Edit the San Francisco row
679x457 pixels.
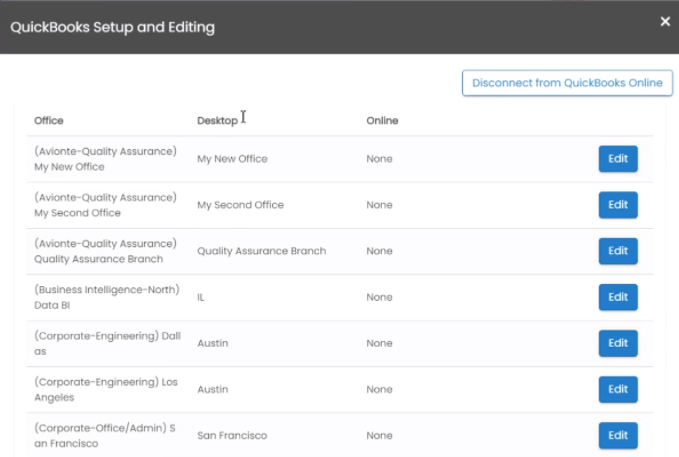(x=618, y=435)
